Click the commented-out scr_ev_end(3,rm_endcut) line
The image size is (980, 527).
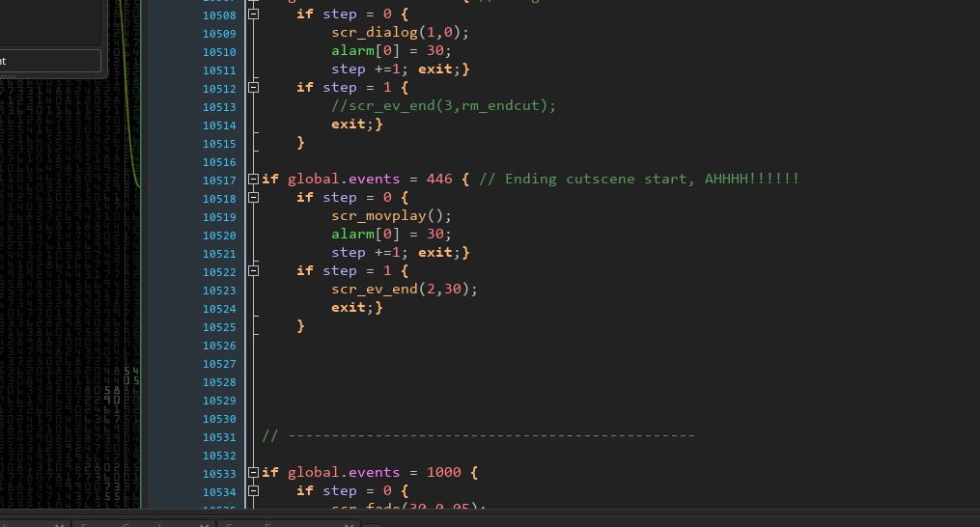click(443, 106)
